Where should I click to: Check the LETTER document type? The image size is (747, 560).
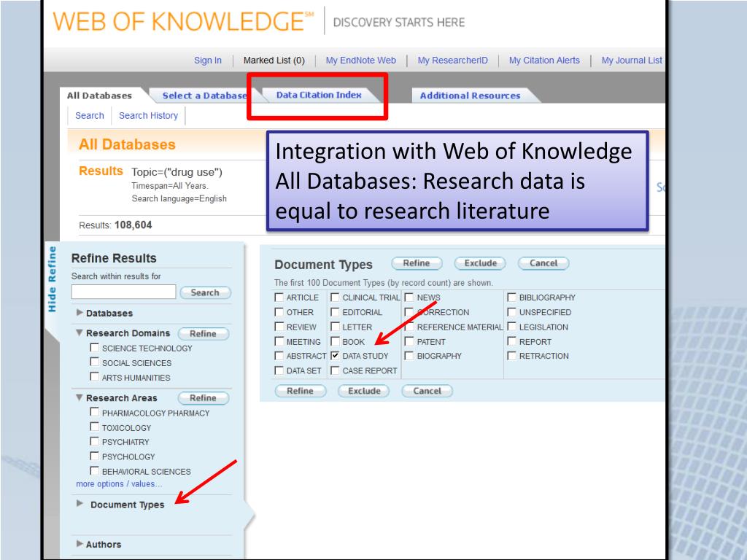tap(335, 327)
